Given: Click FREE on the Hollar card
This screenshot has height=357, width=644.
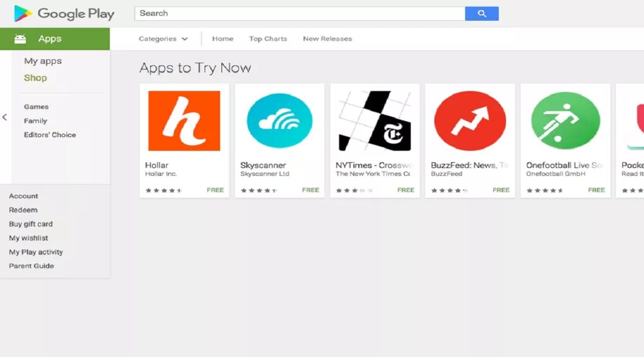Looking at the screenshot, I should point(215,190).
